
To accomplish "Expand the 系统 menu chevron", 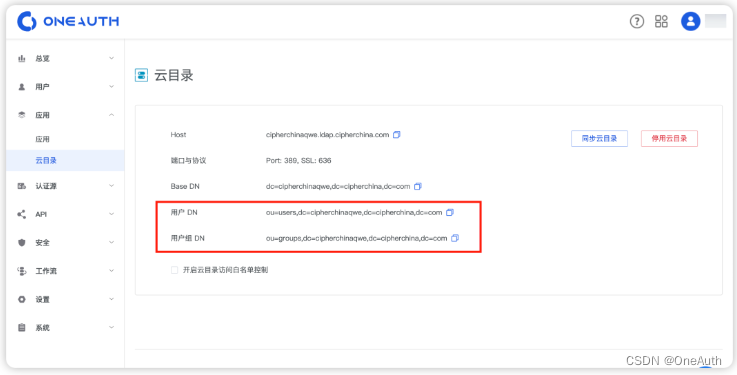I will coord(111,327).
